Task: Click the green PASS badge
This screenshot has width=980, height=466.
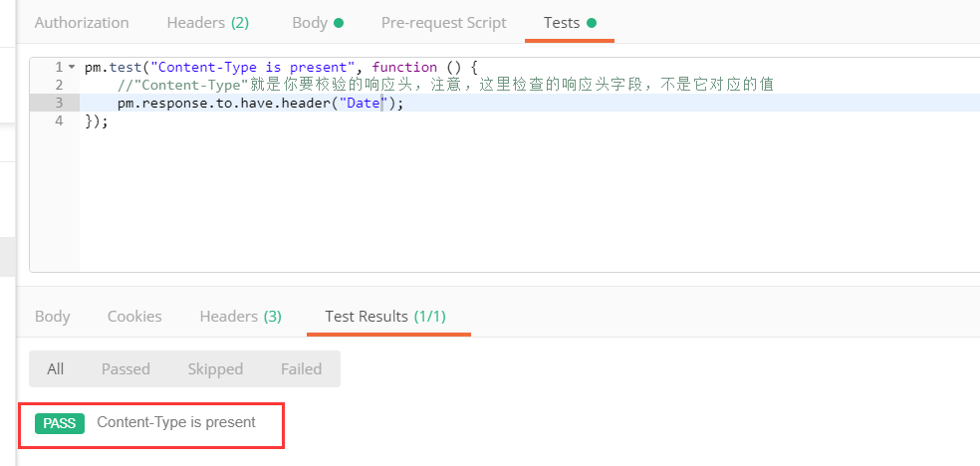Action: click(x=60, y=423)
